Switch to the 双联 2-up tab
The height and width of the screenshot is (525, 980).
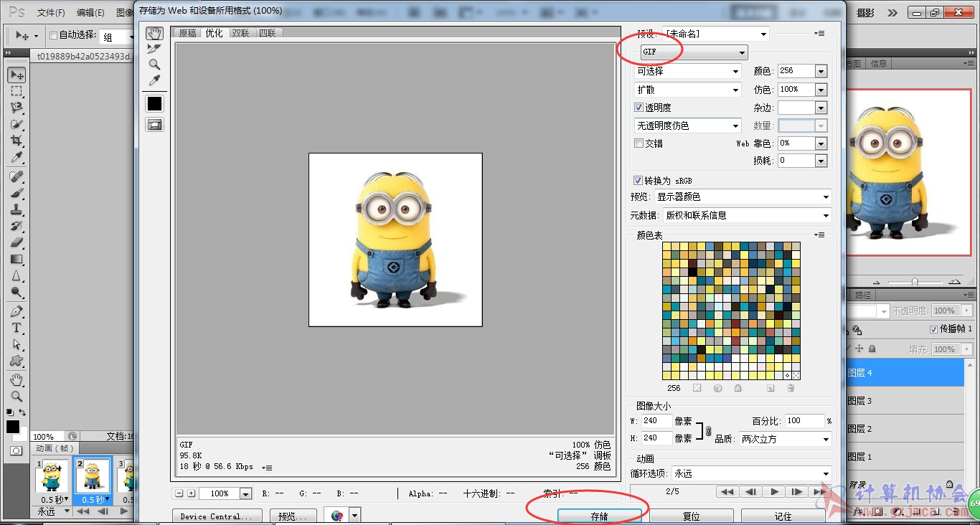point(241,33)
